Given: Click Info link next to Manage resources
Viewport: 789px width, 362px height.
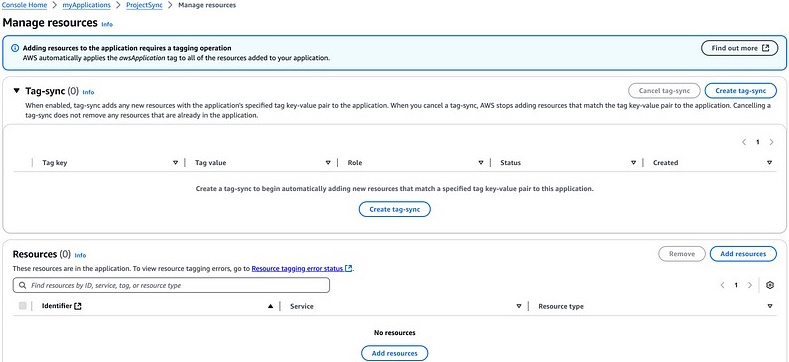Looking at the screenshot, I should tap(107, 24).
